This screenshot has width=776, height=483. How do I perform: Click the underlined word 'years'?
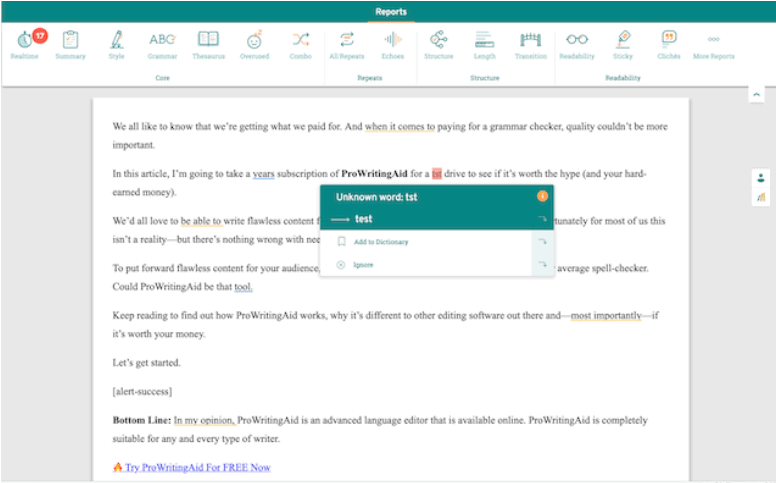(x=263, y=174)
